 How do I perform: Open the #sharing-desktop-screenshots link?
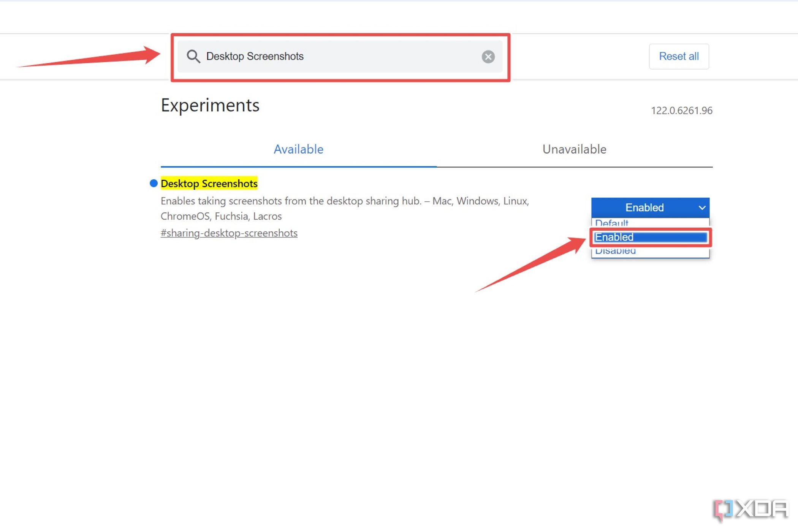coord(229,233)
